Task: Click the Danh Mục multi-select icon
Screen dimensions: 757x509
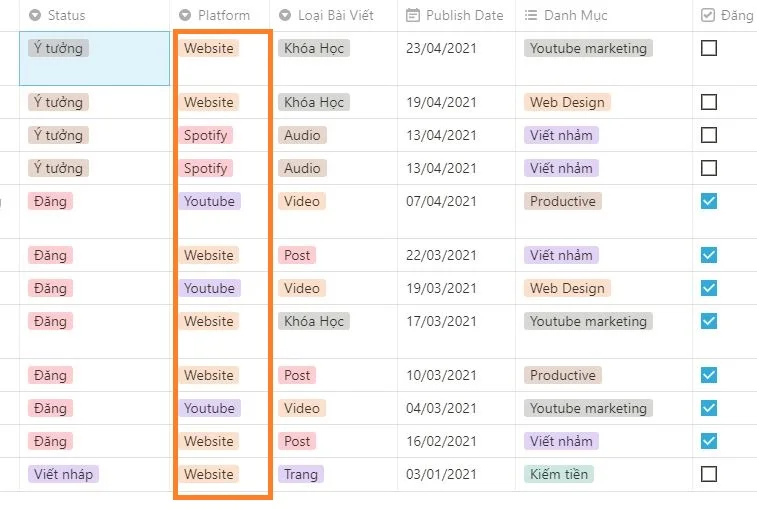Action: [x=531, y=15]
